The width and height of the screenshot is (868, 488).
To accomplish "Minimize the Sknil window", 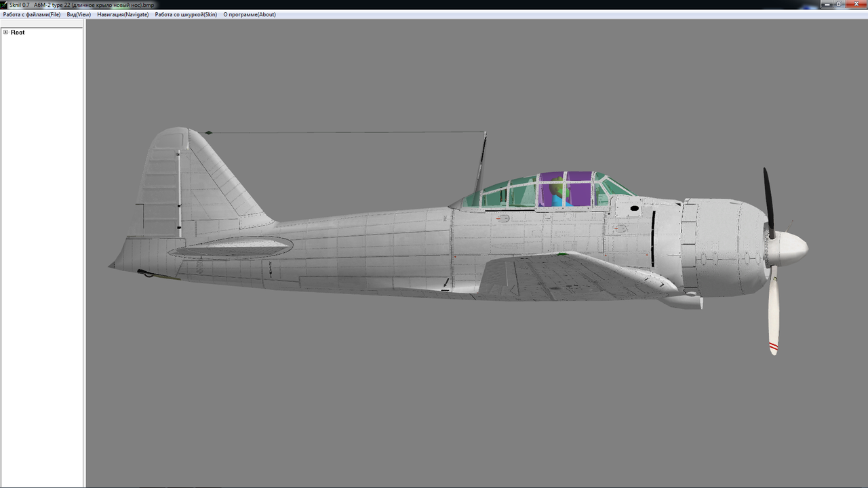I will click(x=826, y=4).
